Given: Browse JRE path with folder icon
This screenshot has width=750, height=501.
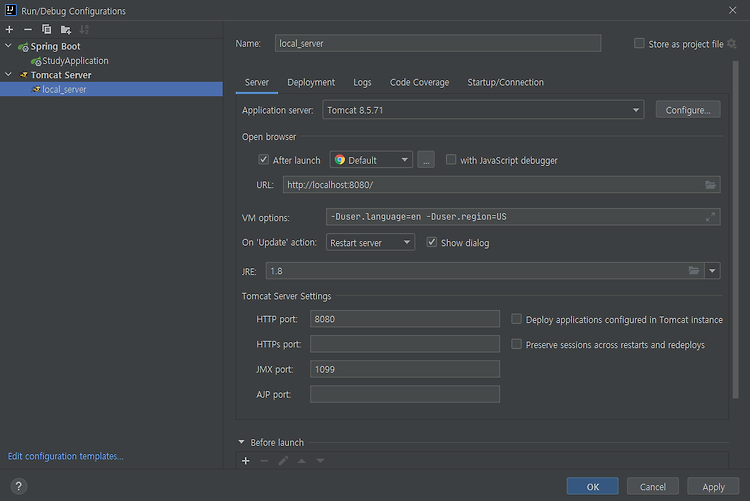Looking at the screenshot, I should pos(694,271).
